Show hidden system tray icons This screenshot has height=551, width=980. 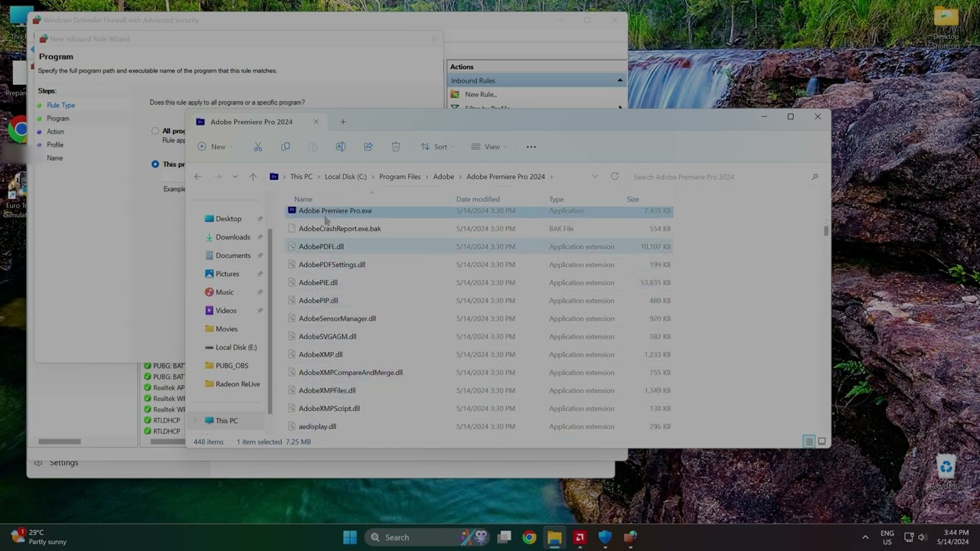point(865,537)
